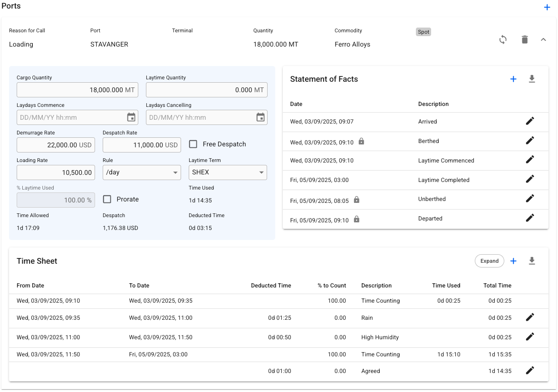Screen dimensions: 558x392
Task: Click the Demurrage Rate input field
Action: [56, 145]
